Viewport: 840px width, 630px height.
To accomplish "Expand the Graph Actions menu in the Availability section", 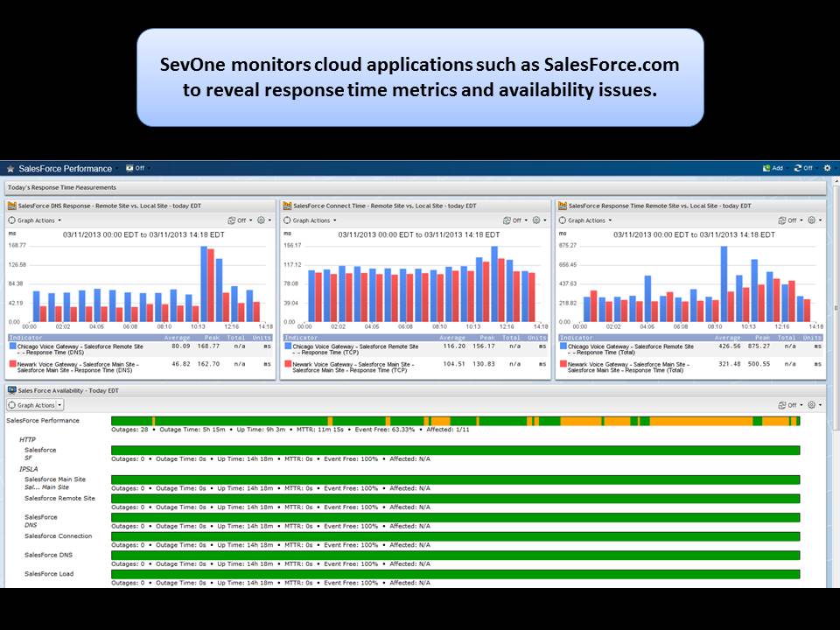I will click(34, 404).
